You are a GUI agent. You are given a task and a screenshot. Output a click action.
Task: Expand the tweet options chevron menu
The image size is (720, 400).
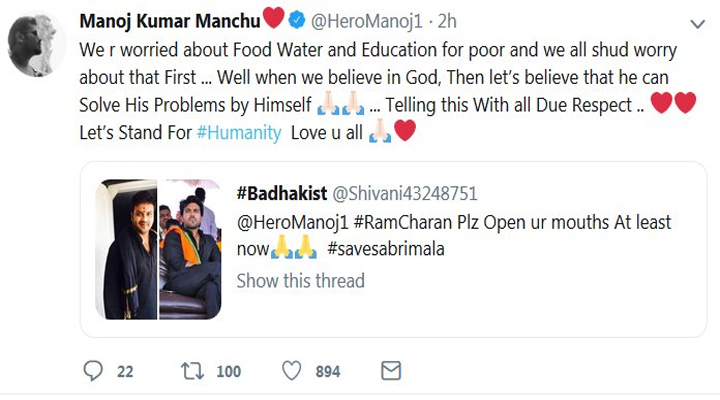click(x=696, y=22)
